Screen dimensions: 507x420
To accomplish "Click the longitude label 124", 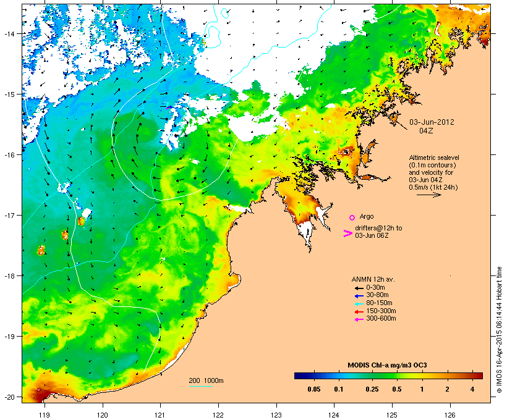I will point(334,415).
